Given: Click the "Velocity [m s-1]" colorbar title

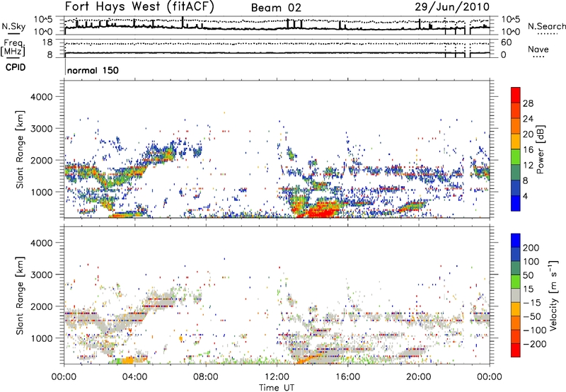Looking at the screenshot, I should coord(553,295).
